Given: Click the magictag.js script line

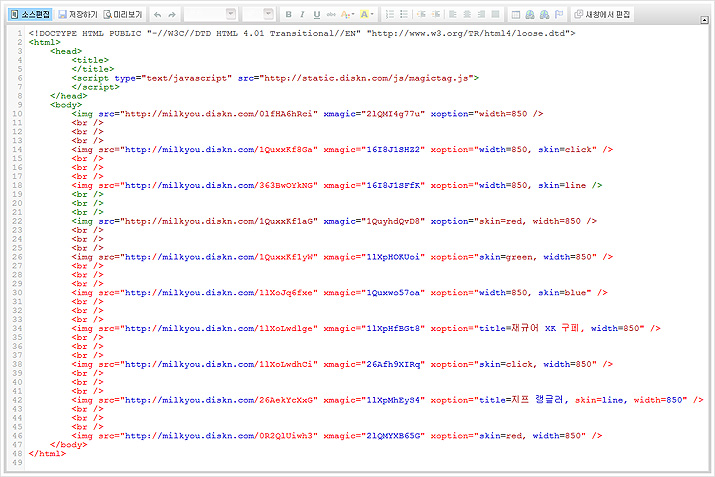Looking at the screenshot, I should pos(275,78).
